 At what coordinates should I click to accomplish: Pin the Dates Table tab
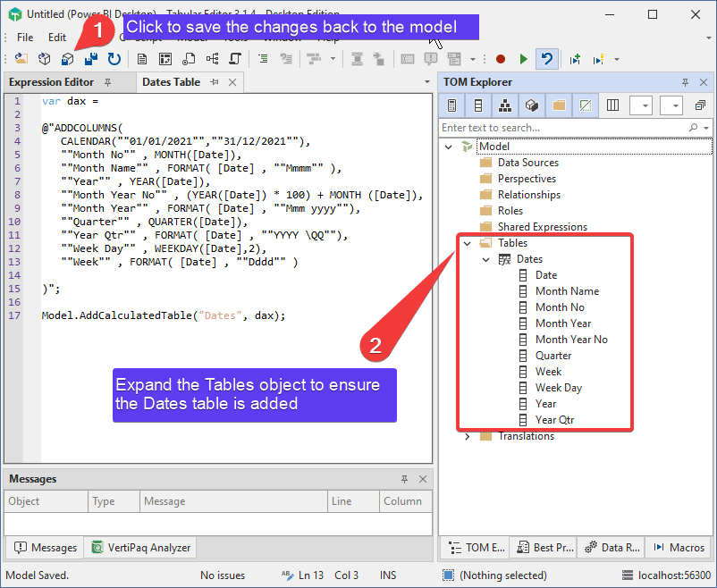coord(215,82)
